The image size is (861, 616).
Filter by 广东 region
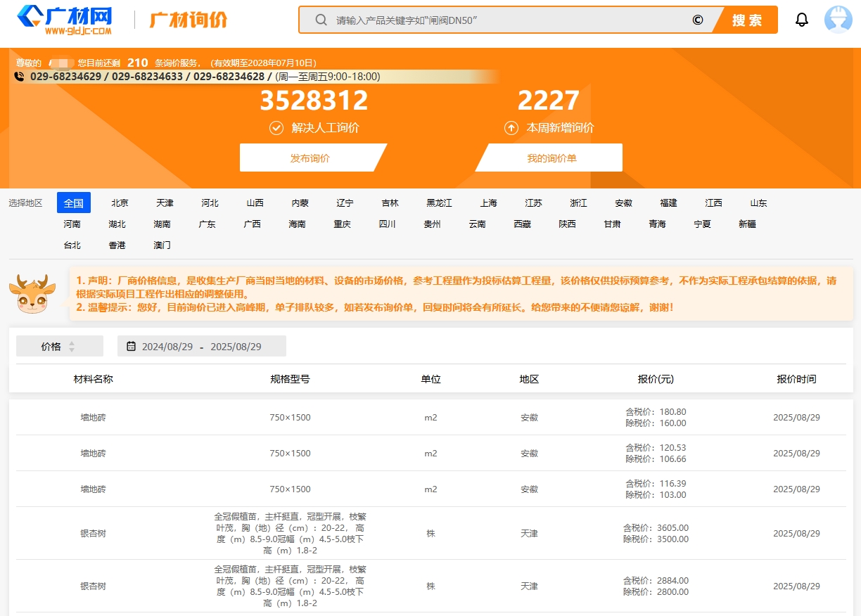click(x=207, y=224)
